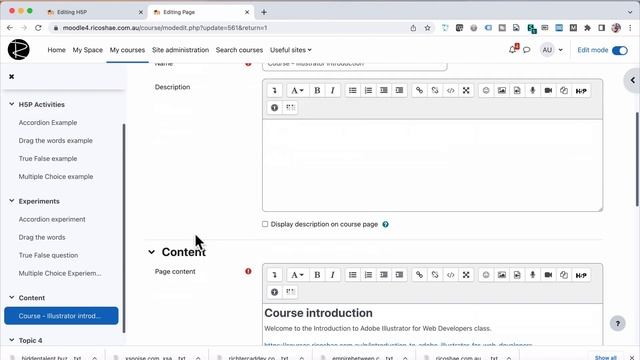This screenshot has width=640, height=360.
Task: Open Multiple Choice example
Action: 56,176
